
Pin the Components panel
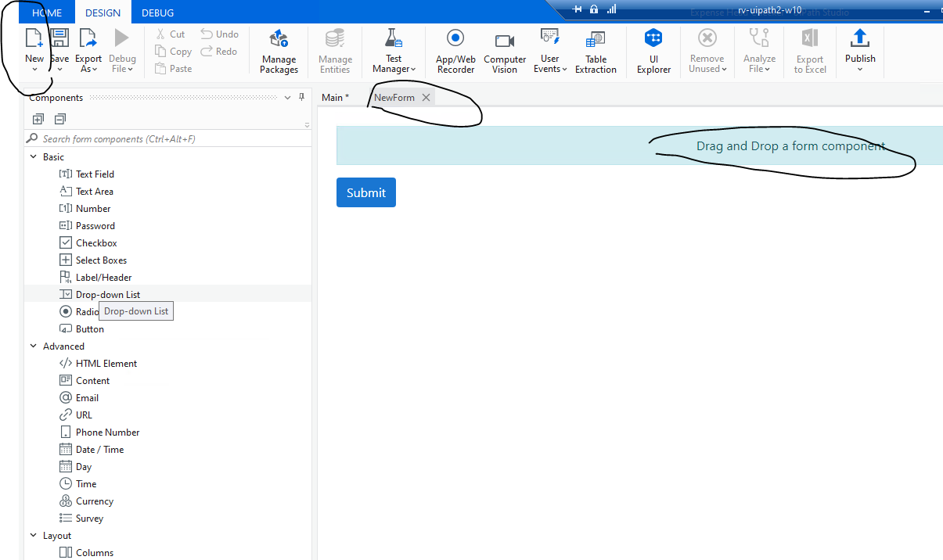[301, 97]
